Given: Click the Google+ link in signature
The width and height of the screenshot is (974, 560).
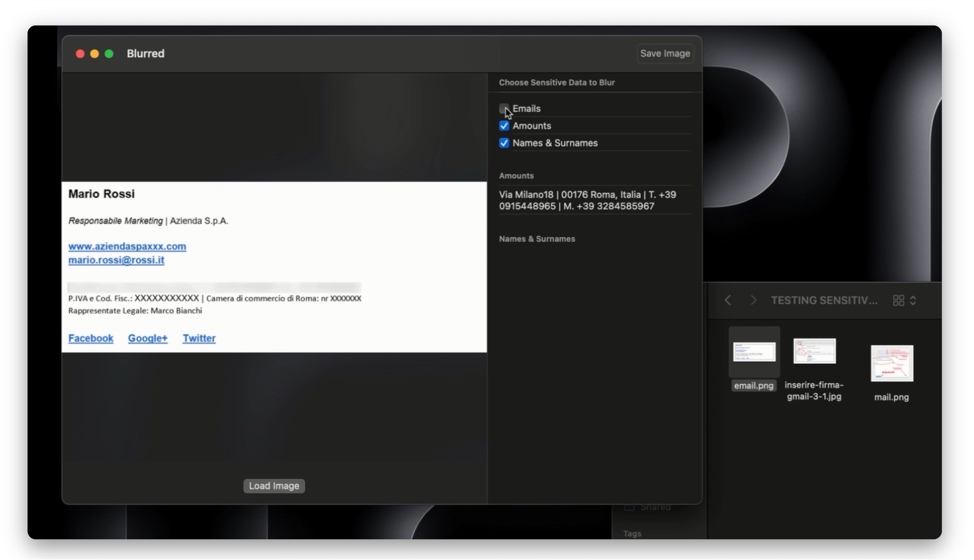Looking at the screenshot, I should (148, 338).
